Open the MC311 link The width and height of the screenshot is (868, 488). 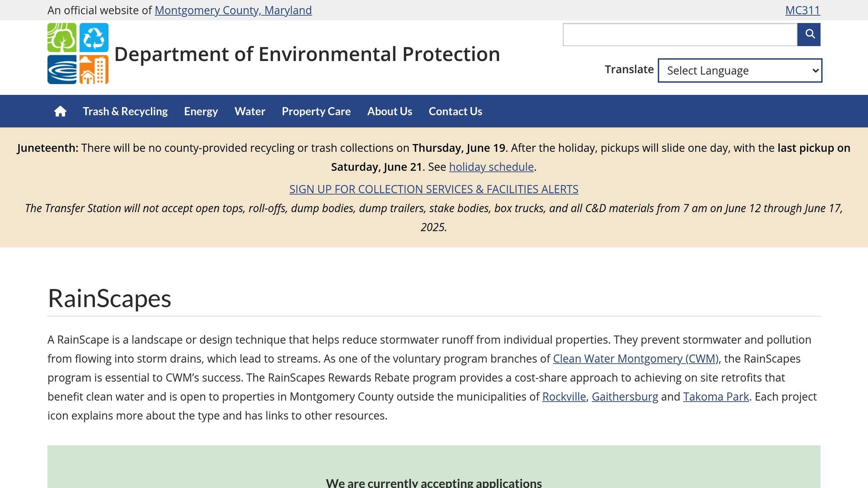click(803, 10)
